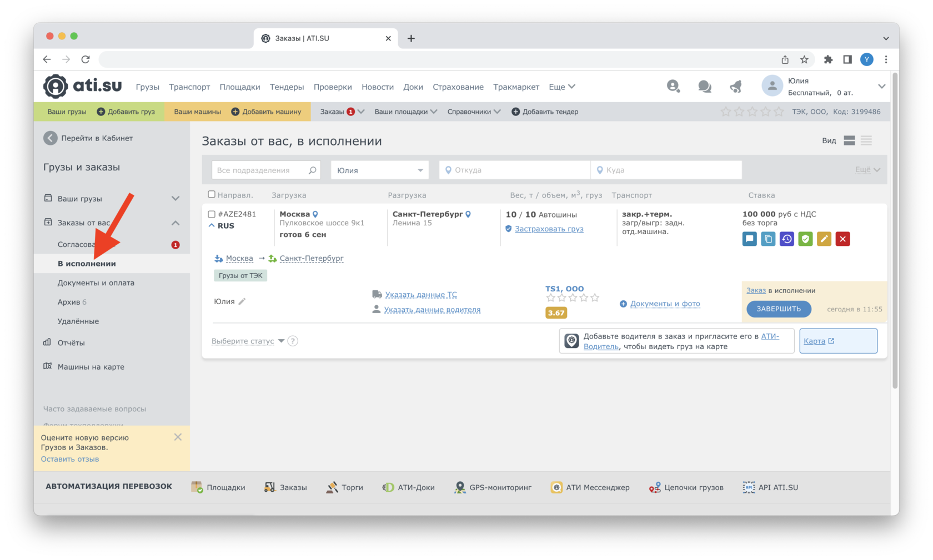Viewport: 933px width, 560px height.
Task: Open Ваши площадки dropdown
Action: click(406, 112)
